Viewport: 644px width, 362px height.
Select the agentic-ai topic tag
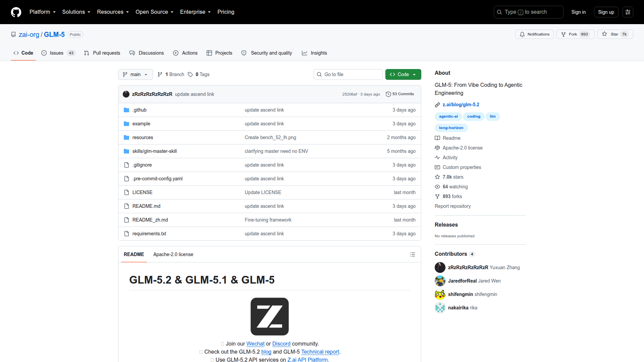coord(448,116)
